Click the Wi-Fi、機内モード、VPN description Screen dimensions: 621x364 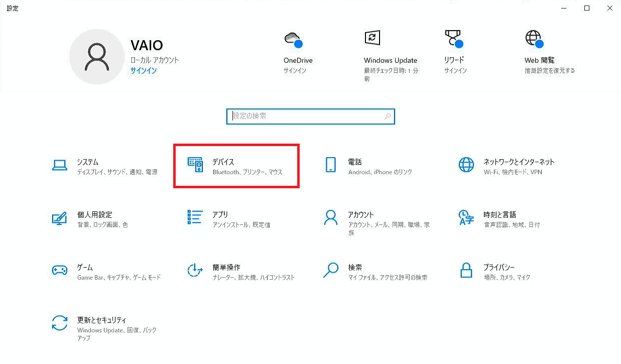point(513,172)
